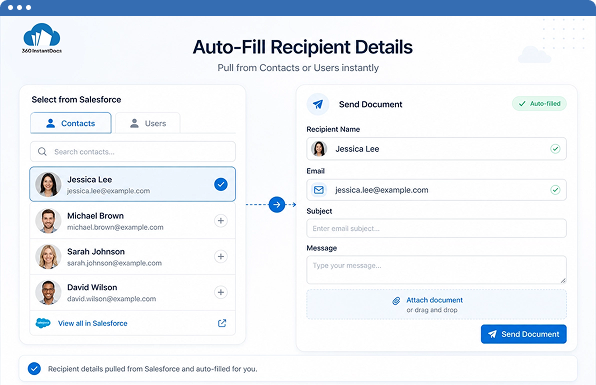The width and height of the screenshot is (596, 385).
Task: Click the Subject input field
Action: coord(436,228)
